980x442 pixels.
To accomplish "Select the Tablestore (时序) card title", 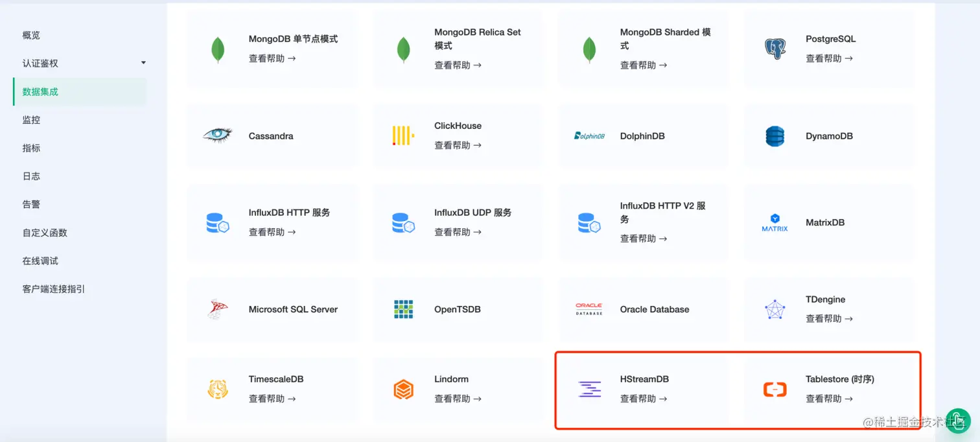I will (x=840, y=379).
